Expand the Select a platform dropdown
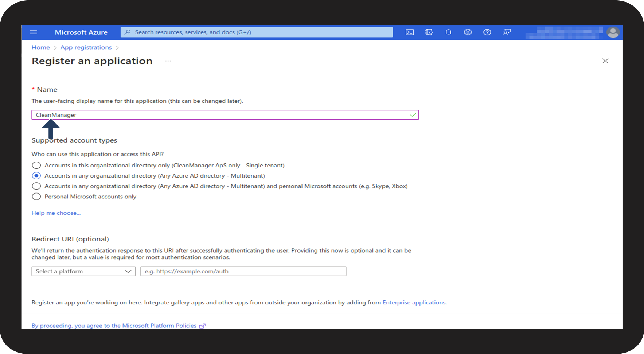The height and width of the screenshot is (354, 644). click(83, 271)
